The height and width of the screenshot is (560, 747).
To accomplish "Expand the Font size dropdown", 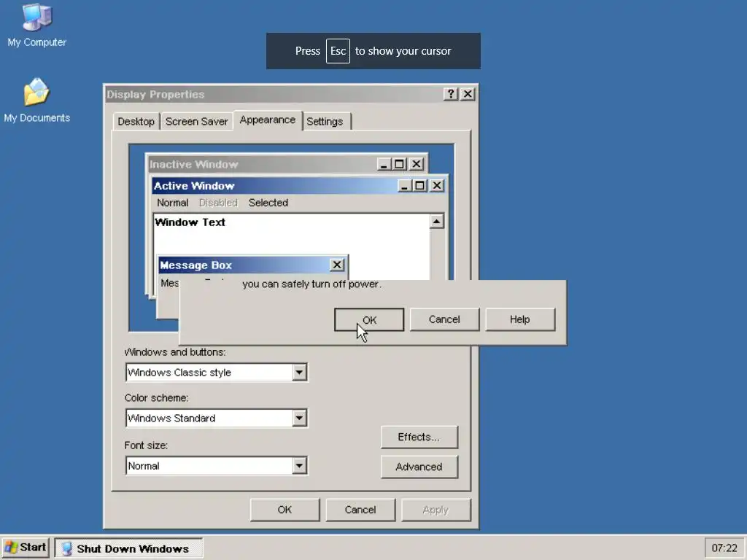I will click(x=299, y=466).
